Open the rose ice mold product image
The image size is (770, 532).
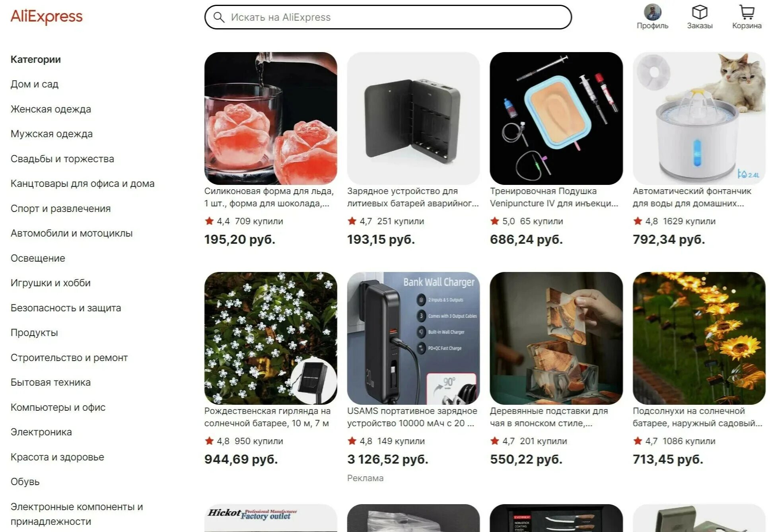coord(271,118)
